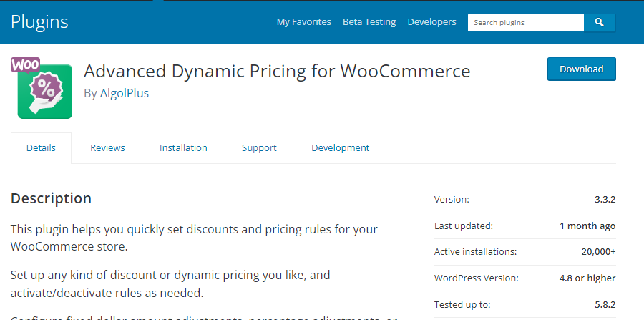Viewport: 644px width, 320px height.
Task: Open the Developers link
Action: 431,21
